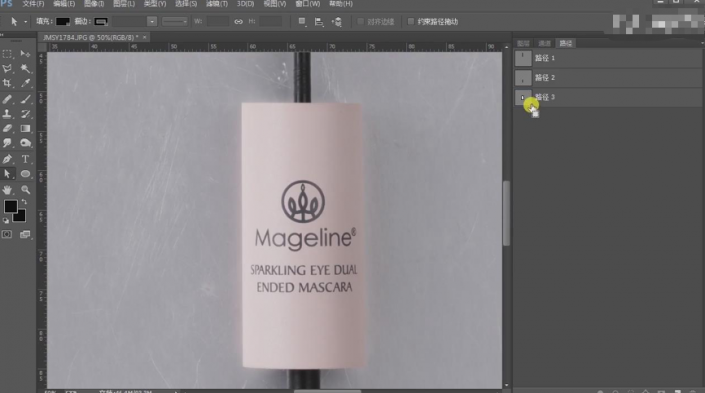The image size is (705, 393).
Task: Select the Brush tool
Action: point(25,99)
